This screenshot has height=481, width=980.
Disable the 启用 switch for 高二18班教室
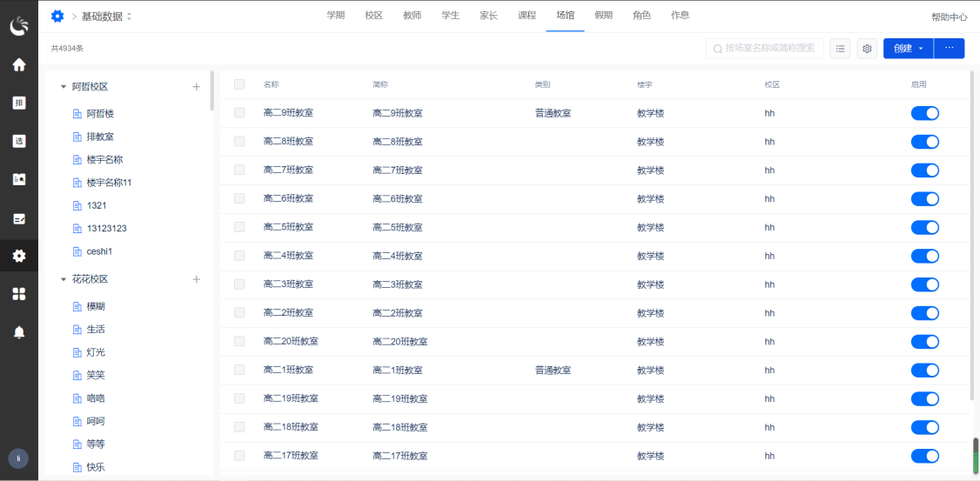click(925, 427)
